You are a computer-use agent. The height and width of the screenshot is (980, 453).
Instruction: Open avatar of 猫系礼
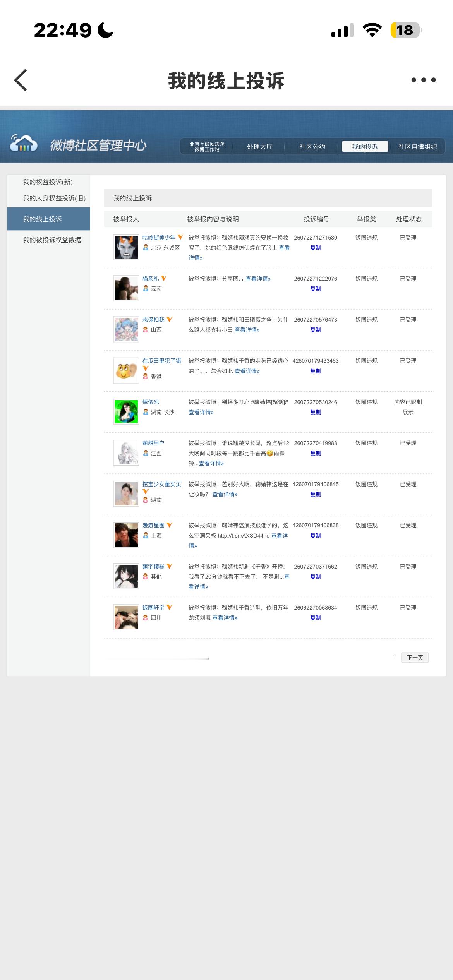point(126,288)
